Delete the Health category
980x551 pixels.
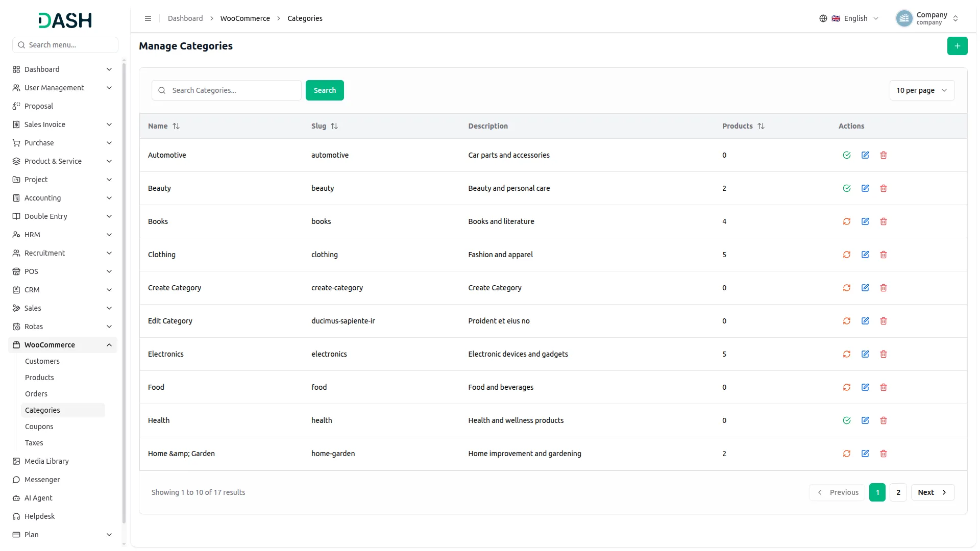884,420
